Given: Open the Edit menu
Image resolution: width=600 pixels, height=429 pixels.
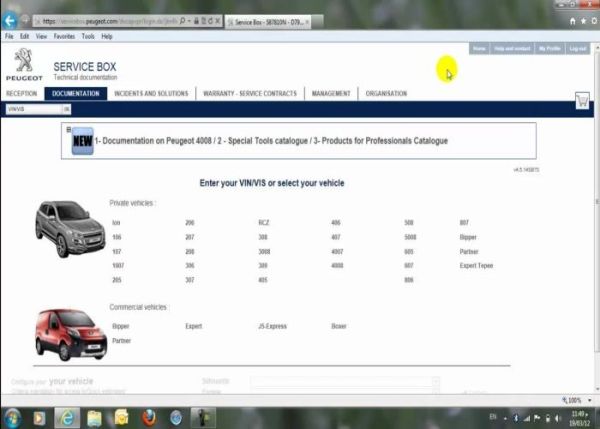Looking at the screenshot, I should [x=24, y=36].
